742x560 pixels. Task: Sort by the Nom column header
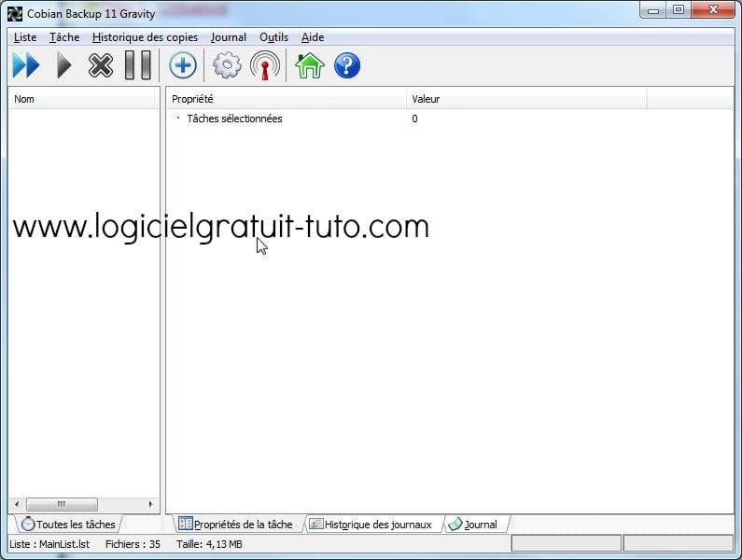coord(82,100)
